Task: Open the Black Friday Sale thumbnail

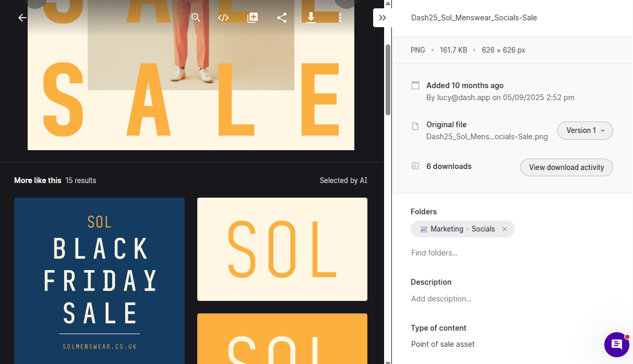Action: (x=99, y=281)
